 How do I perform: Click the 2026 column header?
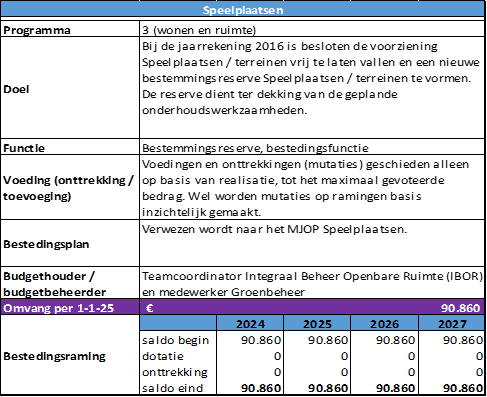[x=384, y=323]
